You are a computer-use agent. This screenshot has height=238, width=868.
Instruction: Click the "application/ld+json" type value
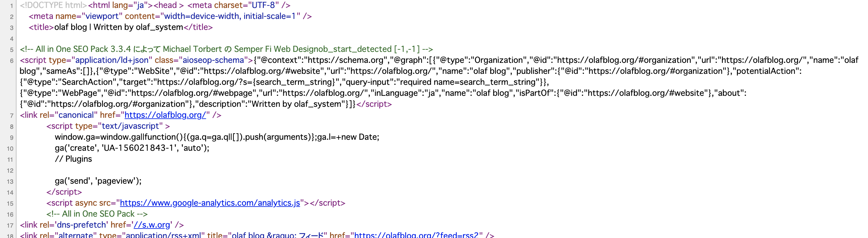[x=112, y=60]
